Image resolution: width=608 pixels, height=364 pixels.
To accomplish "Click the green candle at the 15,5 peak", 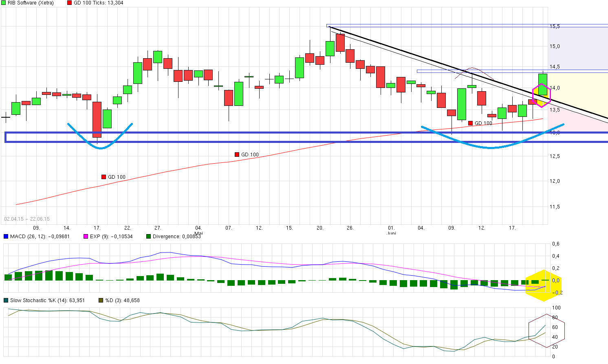I will [330, 48].
